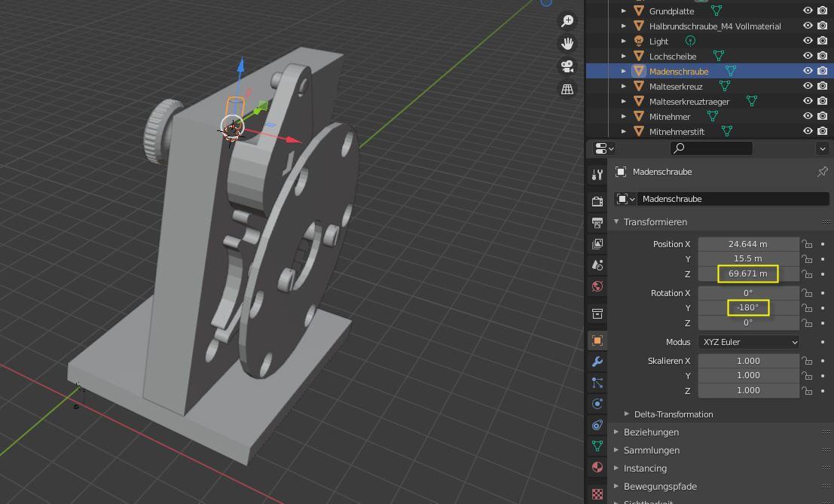834x504 pixels.
Task: Open the Material properties sphere icon
Action: pos(597,467)
